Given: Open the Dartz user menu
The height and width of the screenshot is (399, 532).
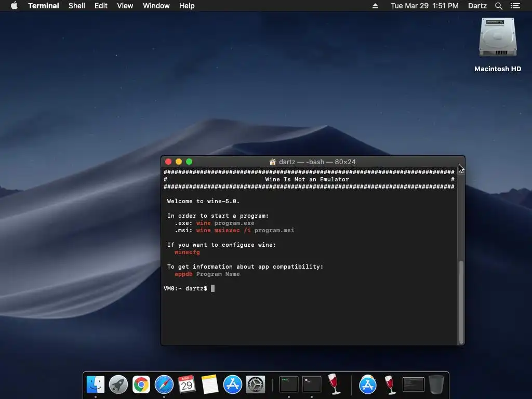Looking at the screenshot, I should pyautogui.click(x=477, y=6).
